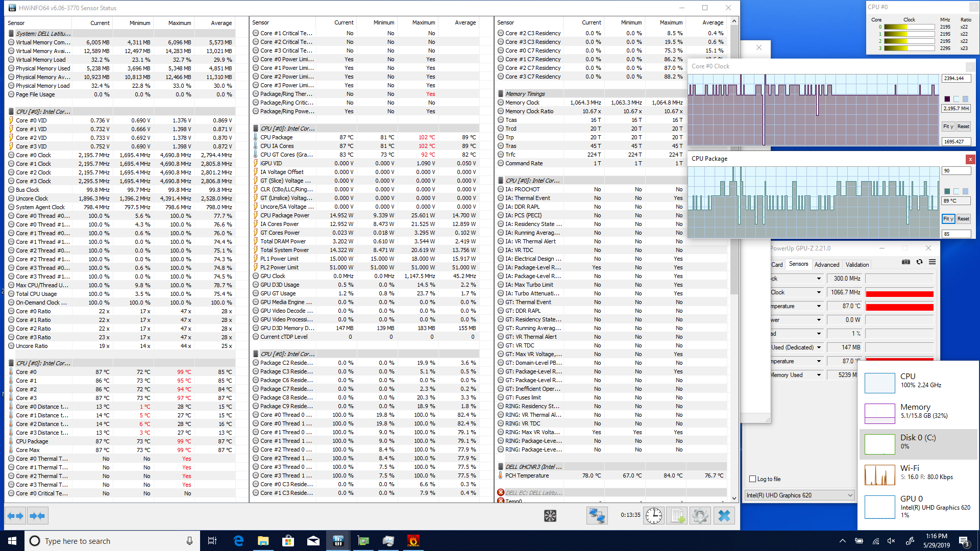Open the GPU Clock sensor dropdown arrow
The width and height of the screenshot is (980, 551).
click(x=819, y=279)
